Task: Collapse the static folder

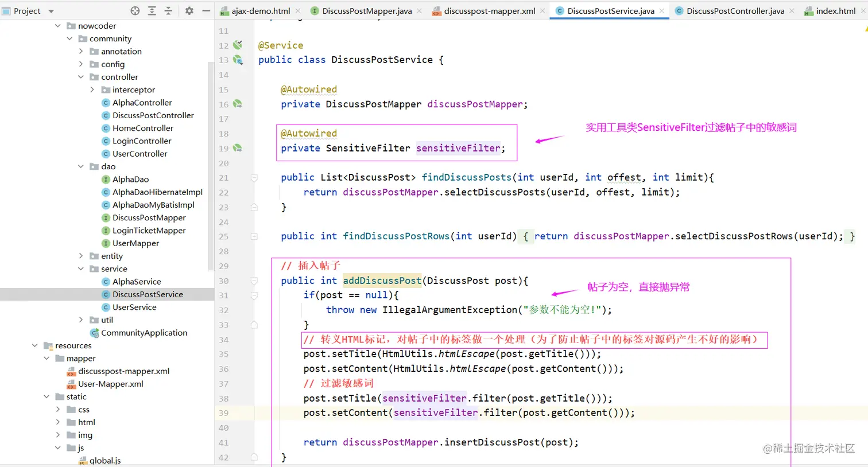Action: coord(46,396)
